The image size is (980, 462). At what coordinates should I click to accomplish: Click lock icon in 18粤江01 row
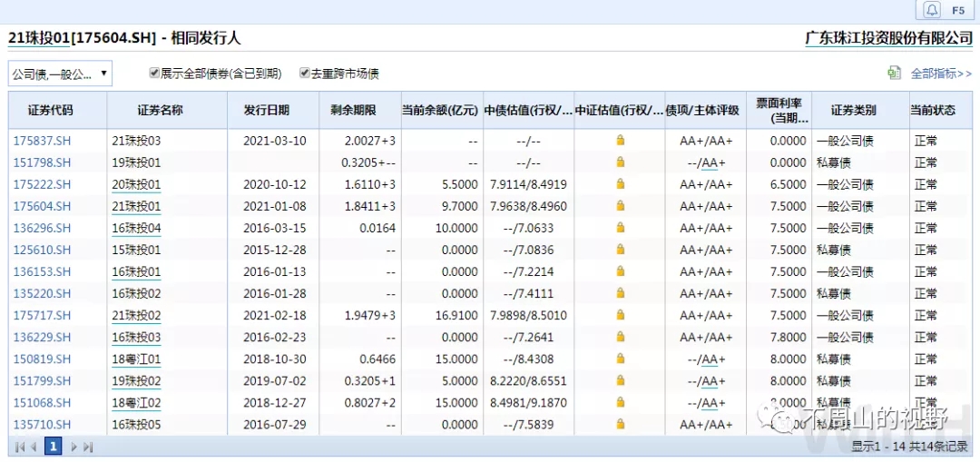620,359
